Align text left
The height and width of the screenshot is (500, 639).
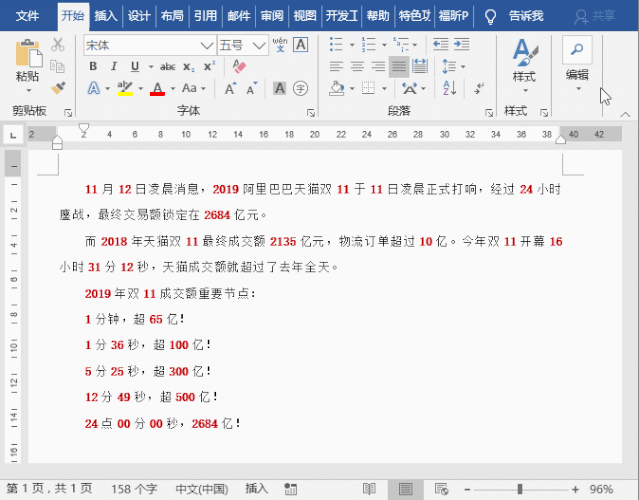coord(336,66)
